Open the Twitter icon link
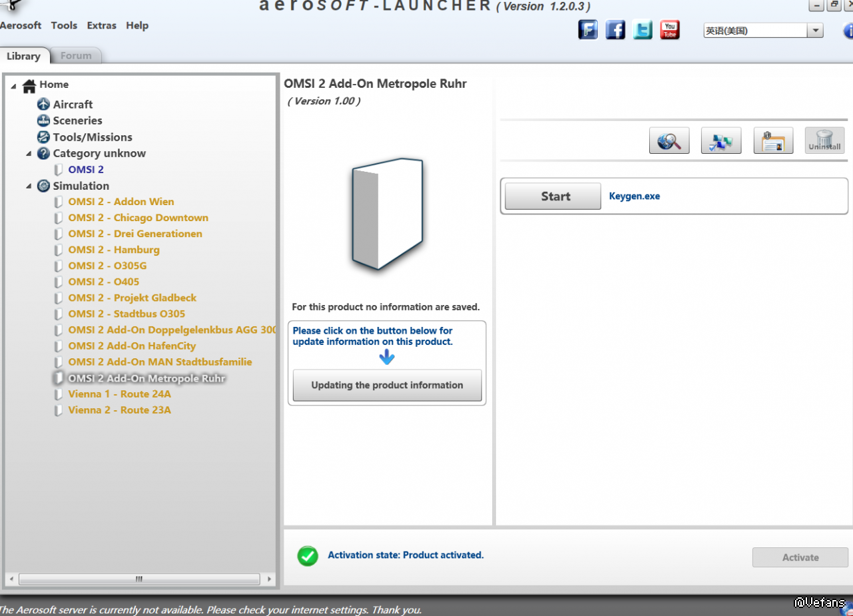The height and width of the screenshot is (616, 853). [643, 30]
